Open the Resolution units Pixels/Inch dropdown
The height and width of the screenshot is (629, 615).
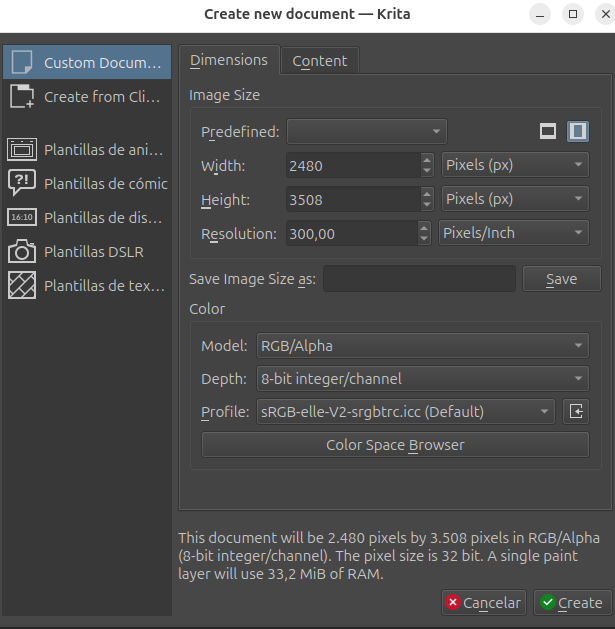point(514,233)
